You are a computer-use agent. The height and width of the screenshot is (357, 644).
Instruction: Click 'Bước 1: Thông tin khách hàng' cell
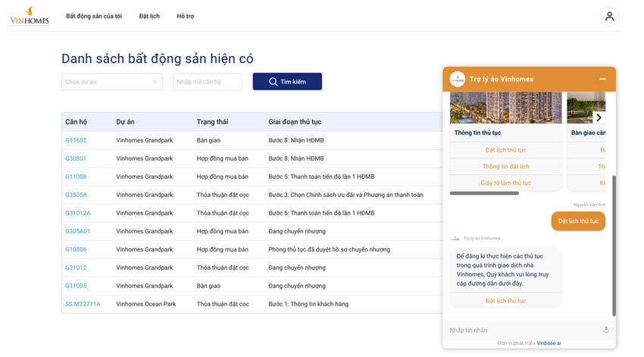(x=308, y=304)
